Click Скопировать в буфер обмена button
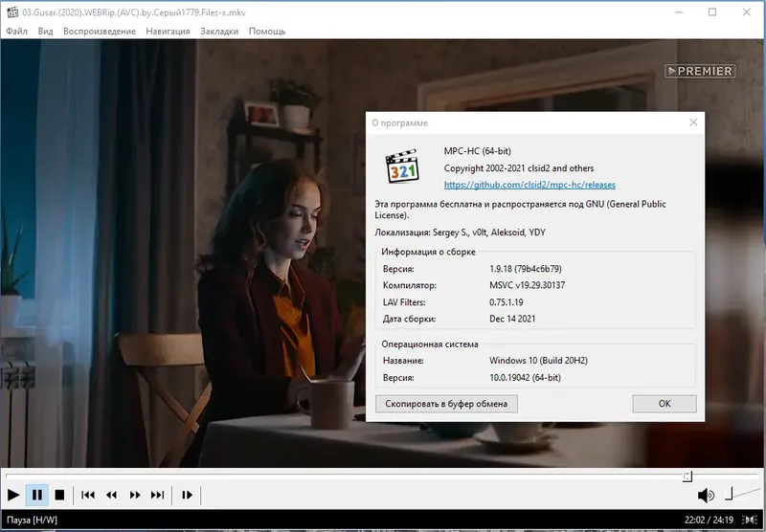The height and width of the screenshot is (532, 766). [446, 404]
